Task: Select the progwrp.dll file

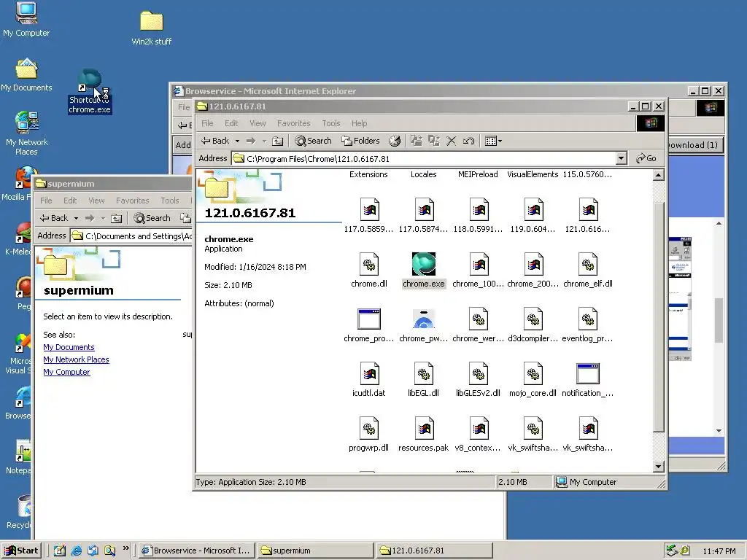Action: tap(368, 435)
